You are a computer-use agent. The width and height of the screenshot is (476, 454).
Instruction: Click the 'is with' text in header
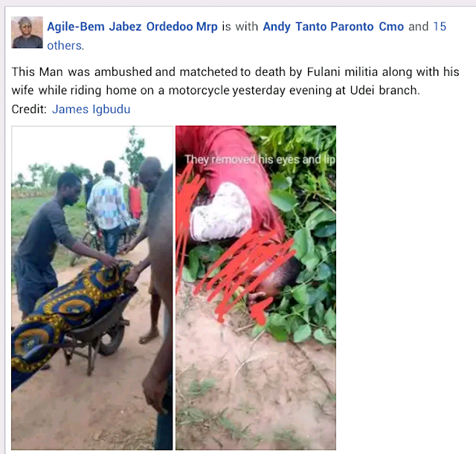pos(240,27)
